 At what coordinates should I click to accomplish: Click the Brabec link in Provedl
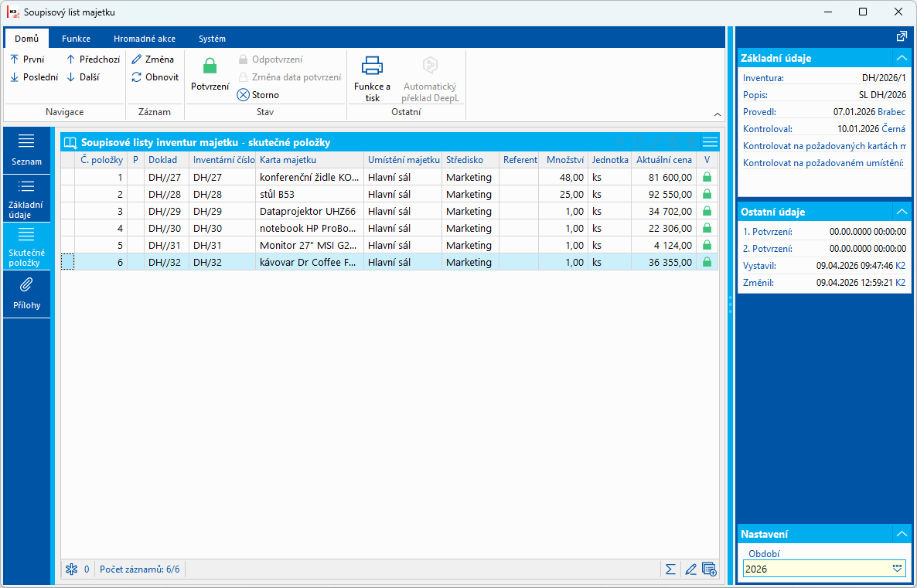coord(891,111)
